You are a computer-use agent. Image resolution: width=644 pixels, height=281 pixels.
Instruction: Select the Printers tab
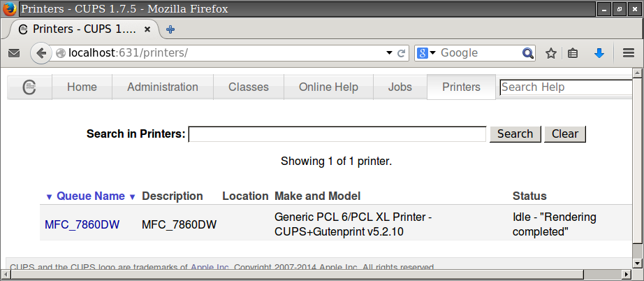pos(461,87)
